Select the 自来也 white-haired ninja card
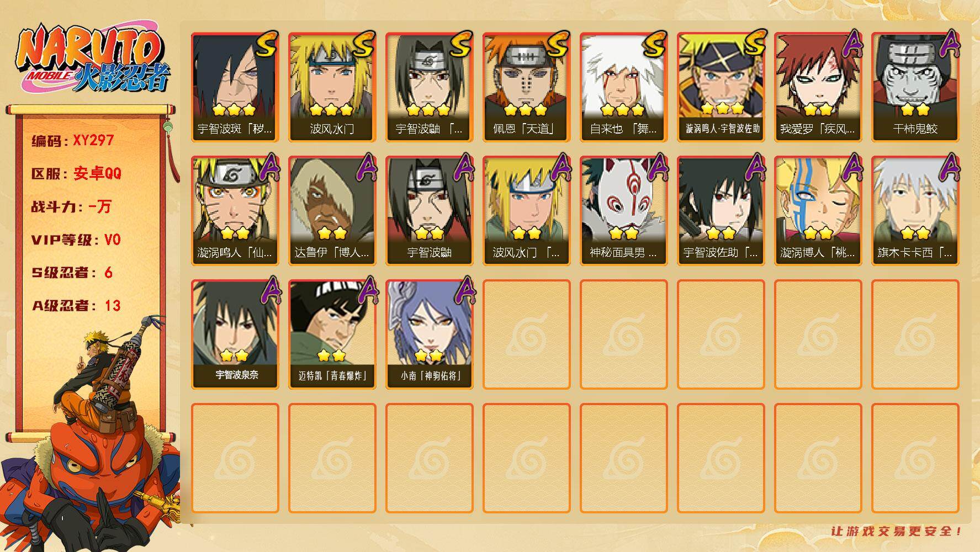This screenshot has height=552, width=980. point(623,87)
